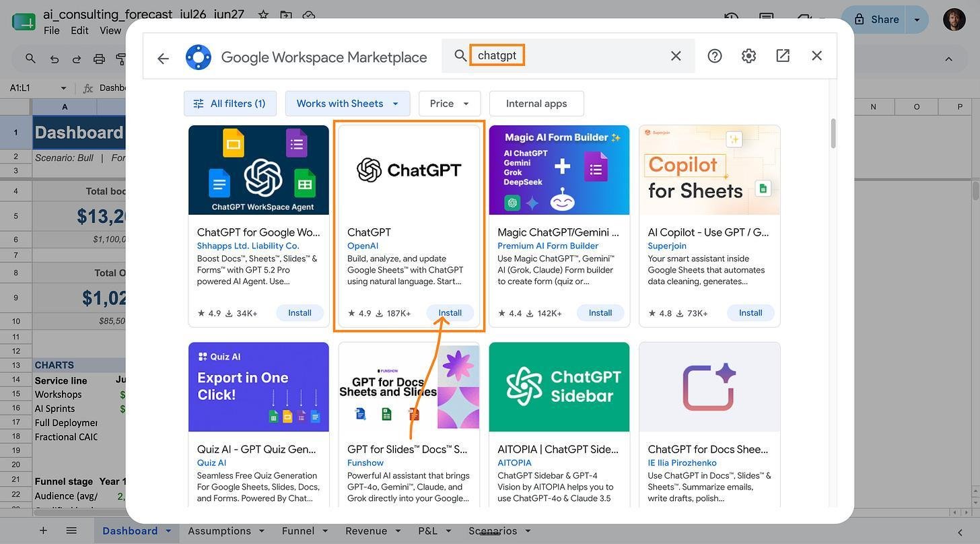Click the Google Workspace Marketplace logo
This screenshot has width=980, height=544.
pyautogui.click(x=199, y=57)
